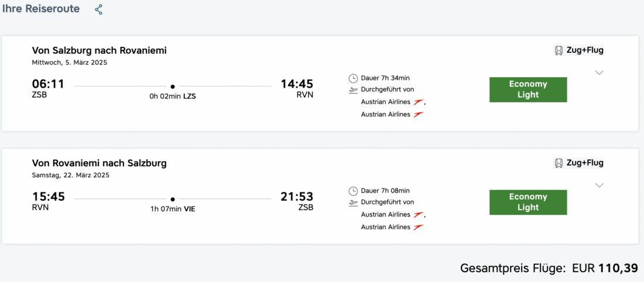Click the train icon on the outbound flight

click(559, 50)
